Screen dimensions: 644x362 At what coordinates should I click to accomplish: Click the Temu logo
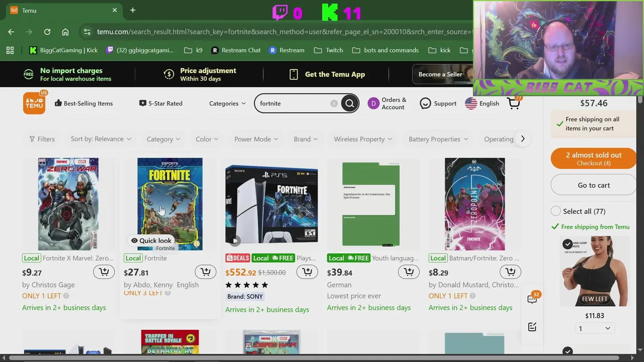(x=34, y=103)
